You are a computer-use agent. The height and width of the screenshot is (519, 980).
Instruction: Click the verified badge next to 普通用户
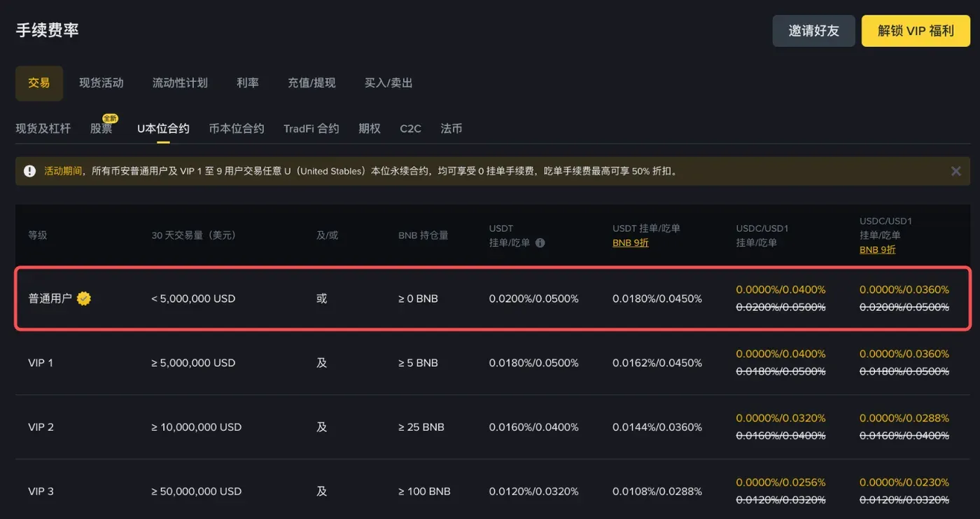pyautogui.click(x=84, y=298)
